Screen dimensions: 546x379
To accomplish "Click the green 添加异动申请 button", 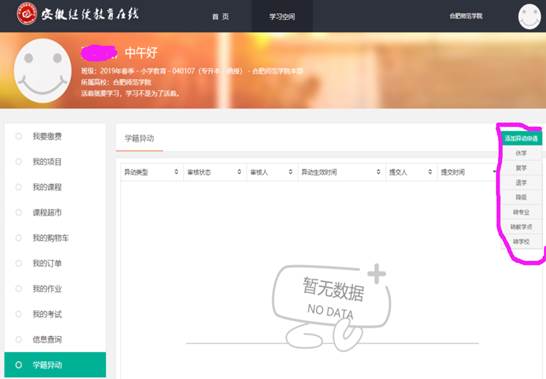I will point(521,139).
